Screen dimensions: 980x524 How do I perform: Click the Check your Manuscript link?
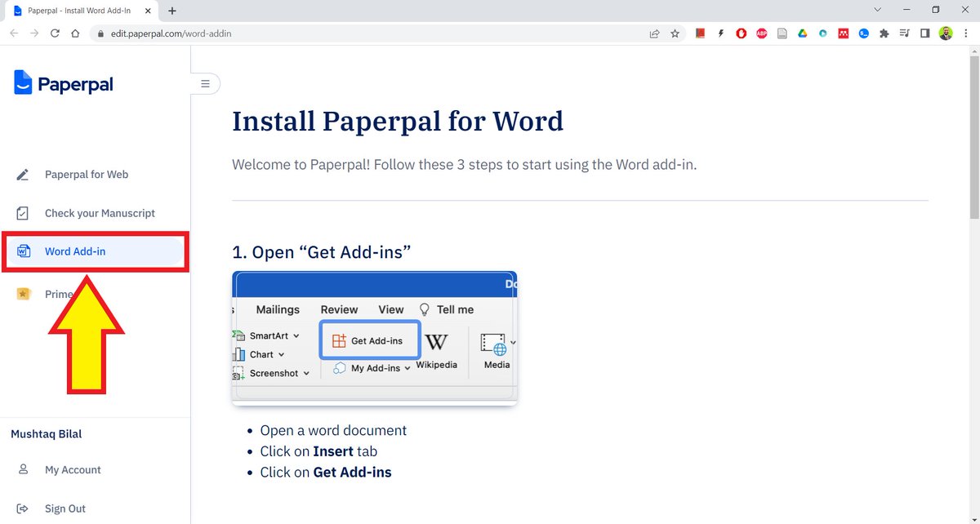pos(100,213)
